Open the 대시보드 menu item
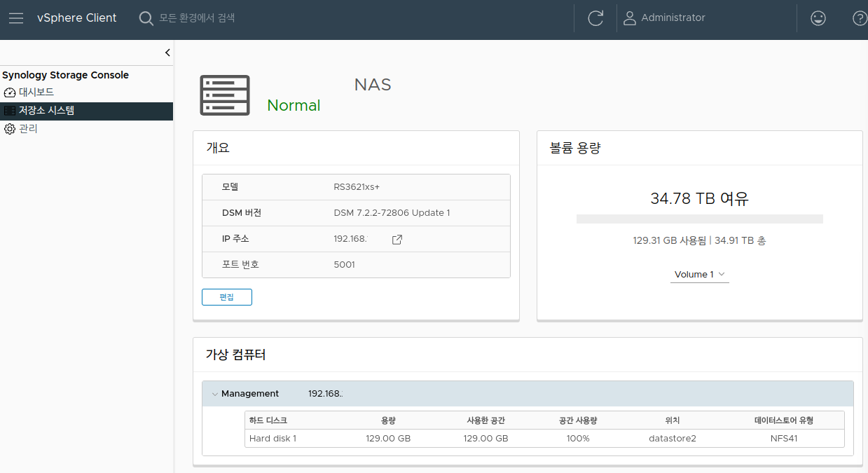868x473 pixels. click(36, 92)
